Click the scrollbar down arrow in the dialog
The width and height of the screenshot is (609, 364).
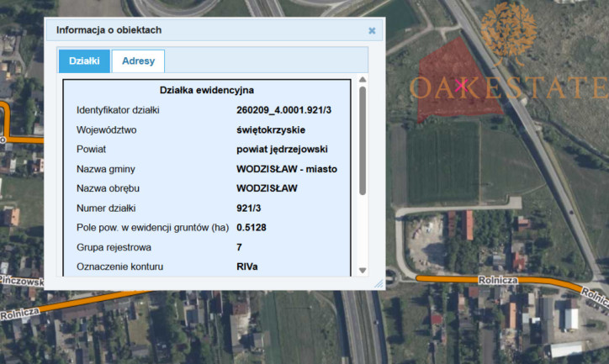pos(363,271)
